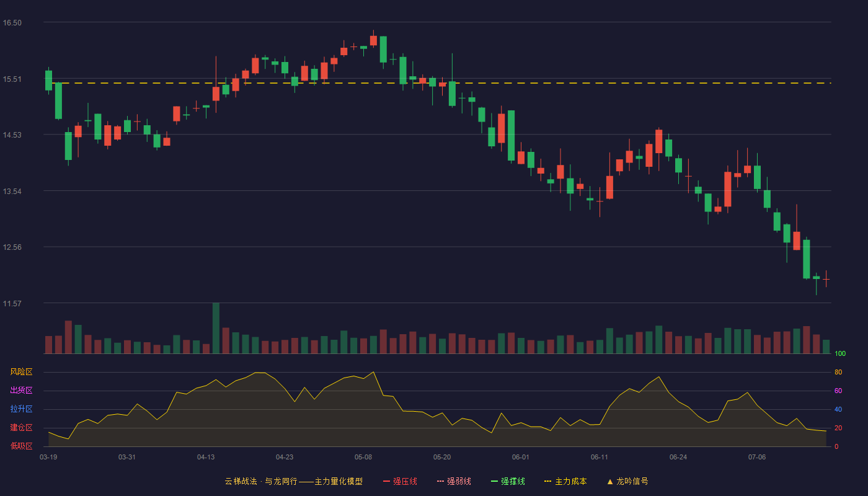Click the 14.53 price axis label
868x496 pixels.
[12, 135]
